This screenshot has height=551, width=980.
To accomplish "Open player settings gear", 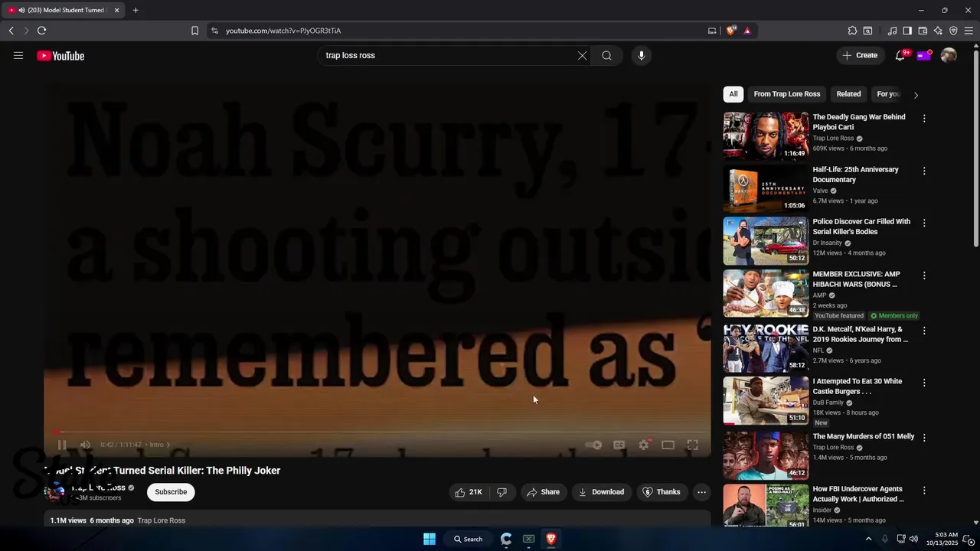I will (644, 445).
